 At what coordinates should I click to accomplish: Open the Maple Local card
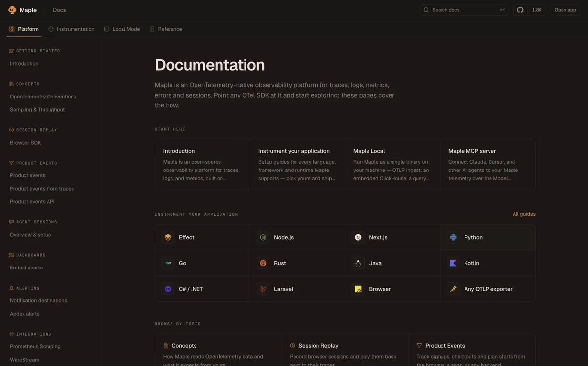click(392, 165)
